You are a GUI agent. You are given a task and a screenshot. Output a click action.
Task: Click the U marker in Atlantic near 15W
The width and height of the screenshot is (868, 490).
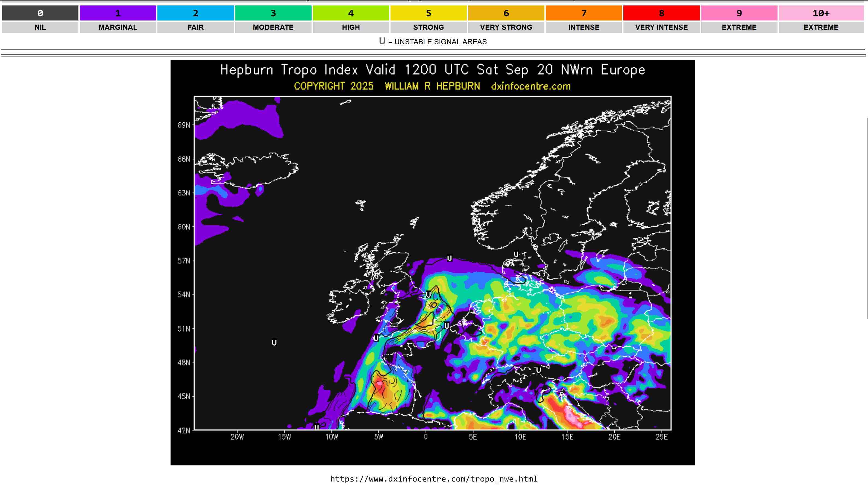click(x=274, y=343)
